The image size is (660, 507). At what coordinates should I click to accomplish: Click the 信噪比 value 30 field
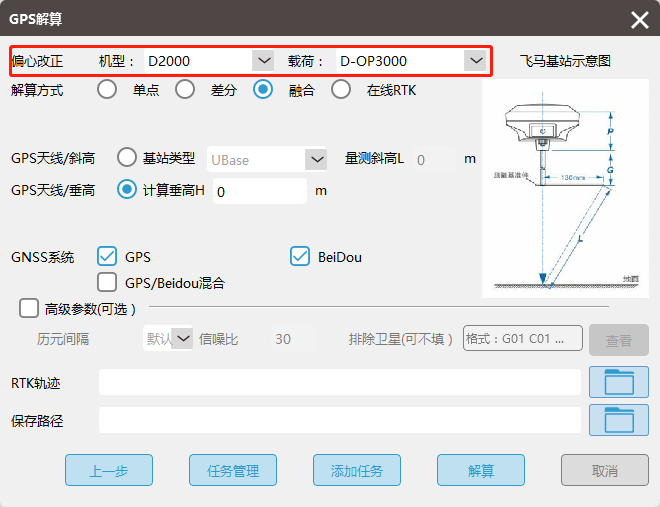[293, 338]
